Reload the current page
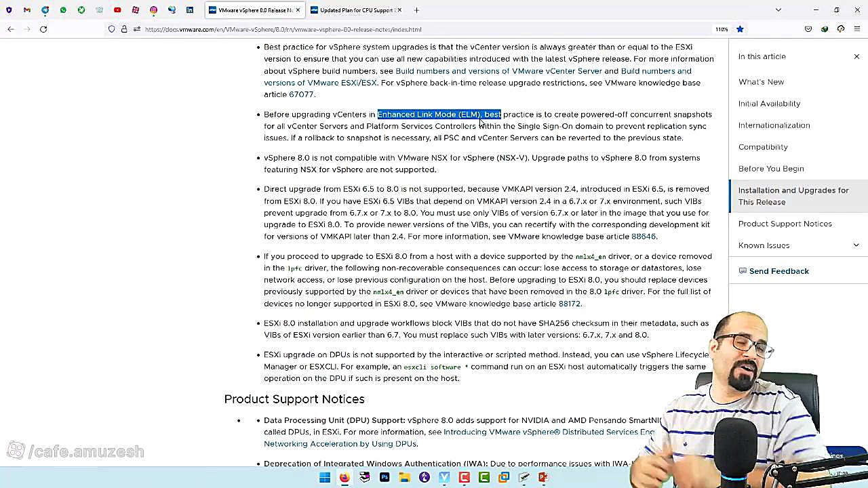 click(x=43, y=29)
